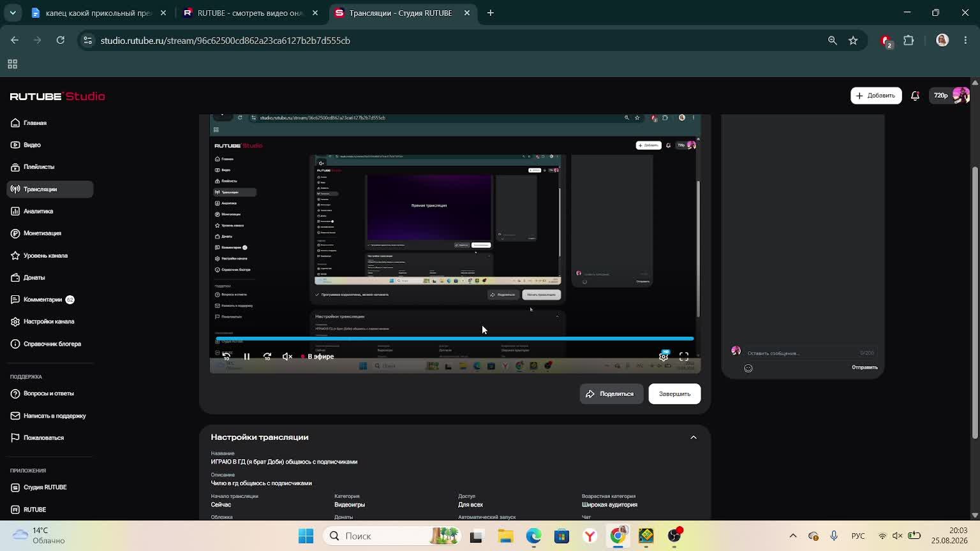Send the chat message with Отправить
Screen dimensions: 980x551
[x=865, y=367]
